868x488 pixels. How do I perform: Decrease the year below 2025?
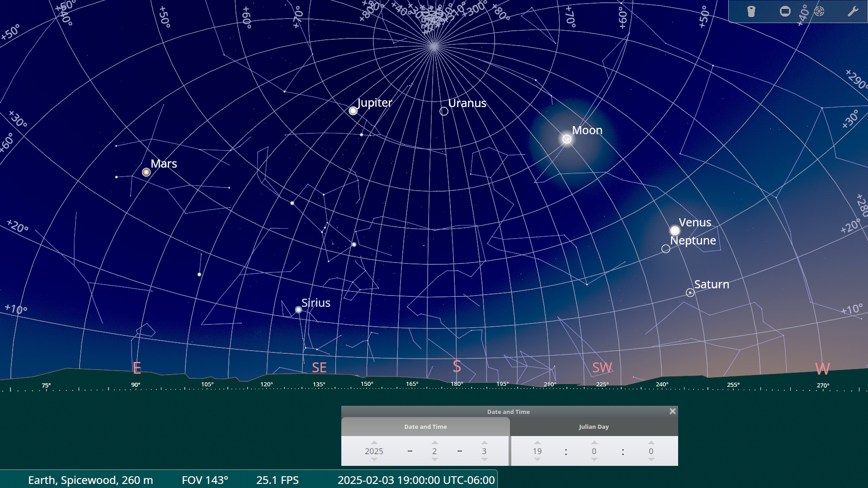[x=374, y=460]
